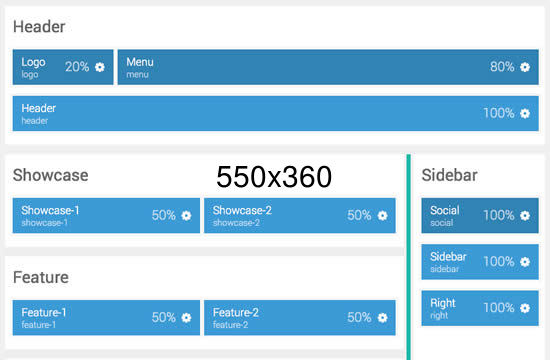Image resolution: width=550 pixels, height=360 pixels.
Task: Click the 50% width of Showcase-2
Action: click(360, 215)
